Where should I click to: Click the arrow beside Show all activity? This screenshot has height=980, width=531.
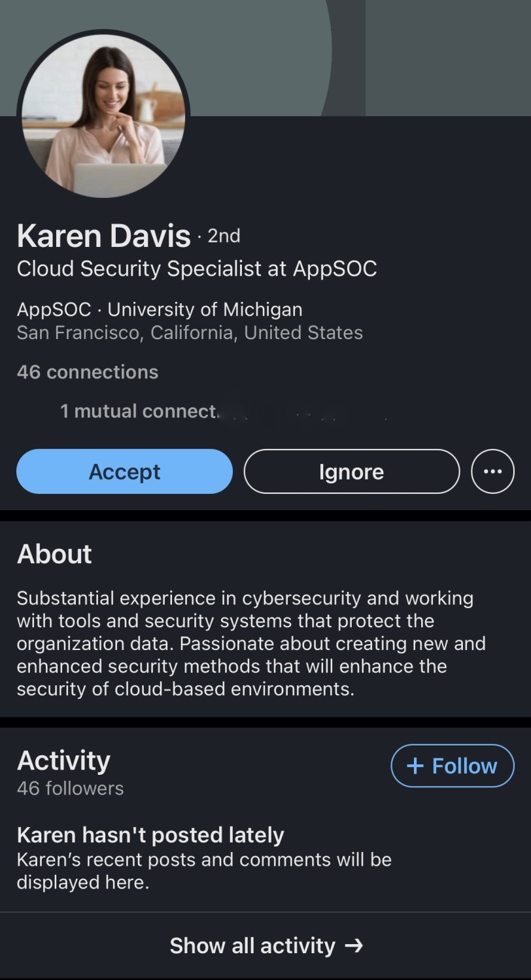(354, 945)
